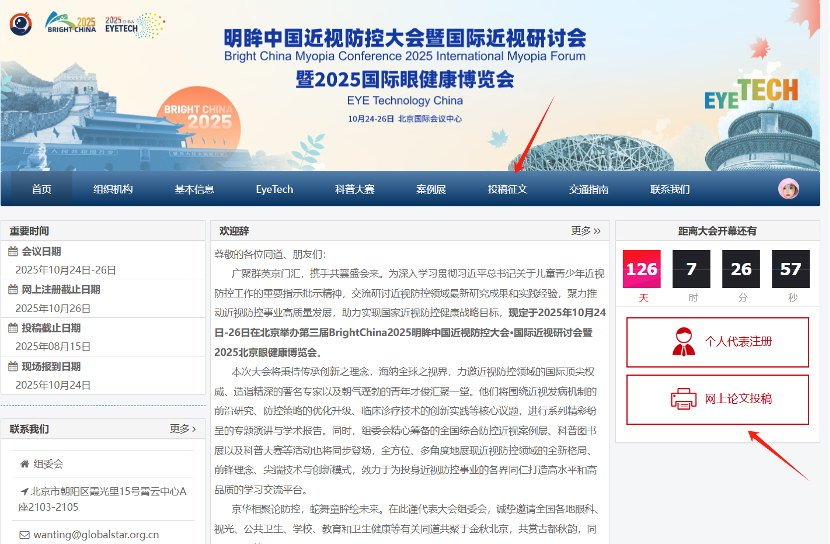Click the 距离大会开幕还有 heading

tap(717, 231)
